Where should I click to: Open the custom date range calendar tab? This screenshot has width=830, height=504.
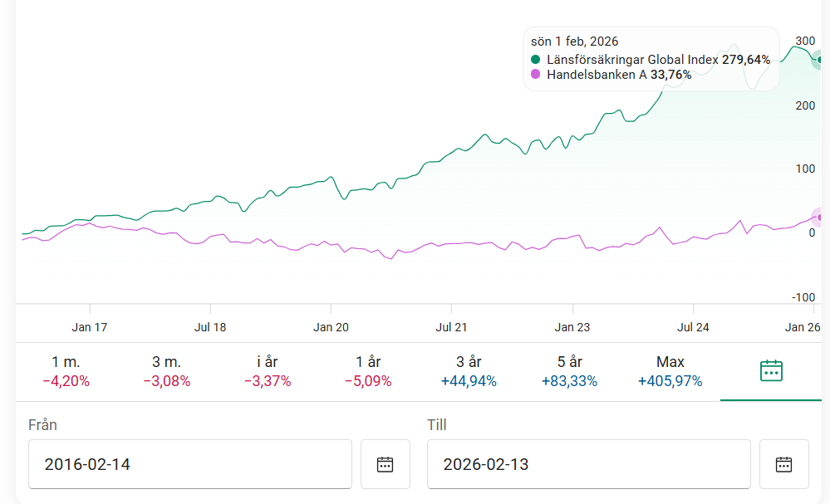[x=771, y=371]
